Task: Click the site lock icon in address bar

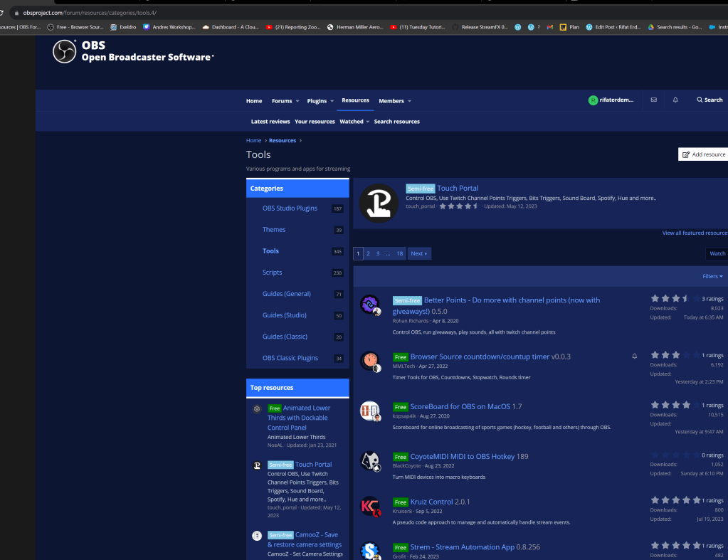Action: tap(16, 13)
